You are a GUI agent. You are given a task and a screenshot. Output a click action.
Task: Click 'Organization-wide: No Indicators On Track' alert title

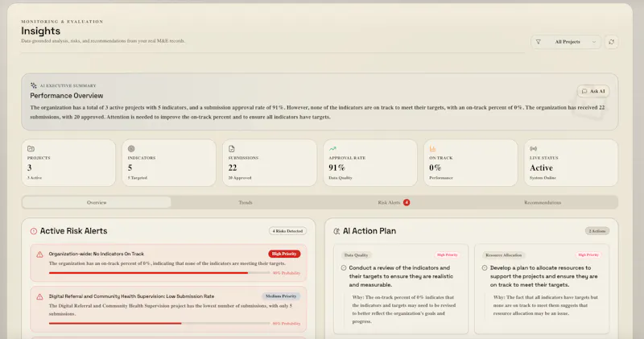[x=97, y=254]
